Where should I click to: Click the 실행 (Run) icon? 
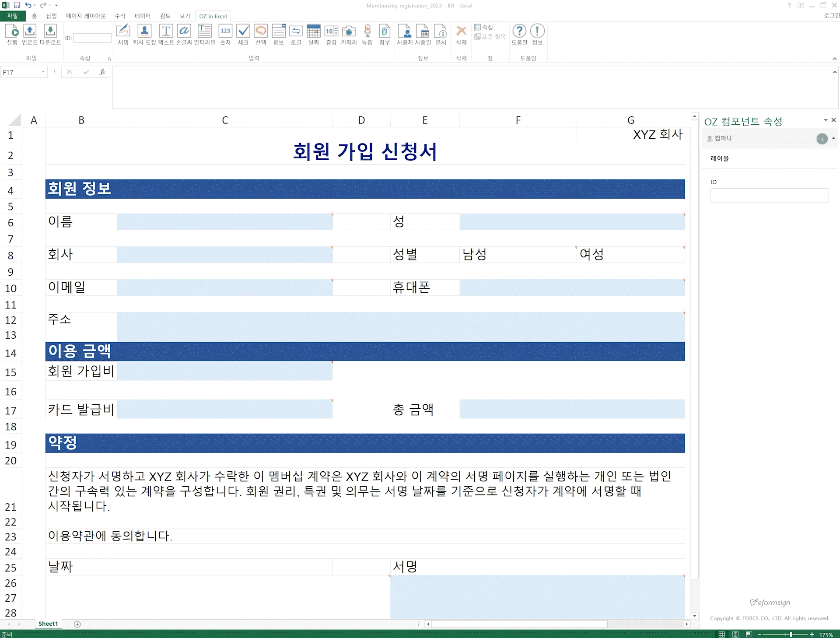[x=12, y=35]
